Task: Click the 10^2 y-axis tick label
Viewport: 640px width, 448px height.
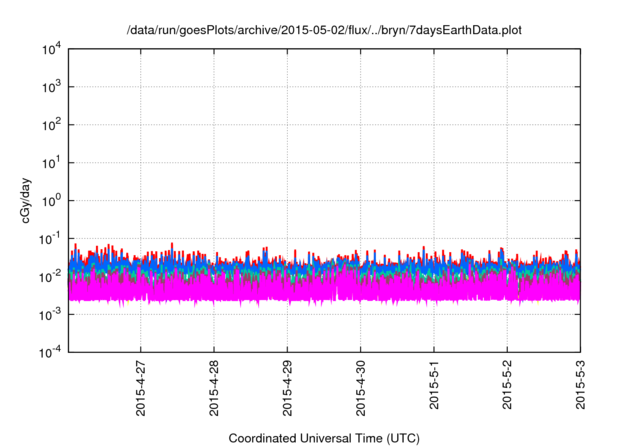Action: point(51,125)
